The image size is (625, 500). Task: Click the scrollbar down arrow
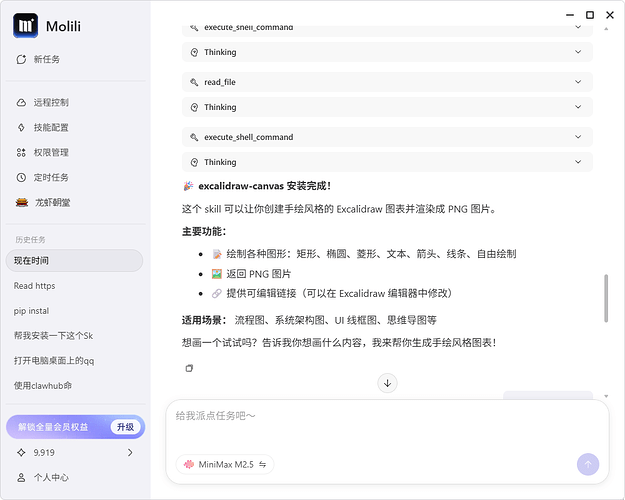[606, 396]
